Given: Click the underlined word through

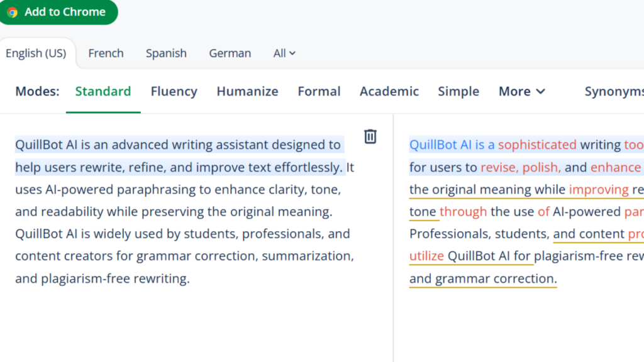Looking at the screenshot, I should [x=464, y=211].
